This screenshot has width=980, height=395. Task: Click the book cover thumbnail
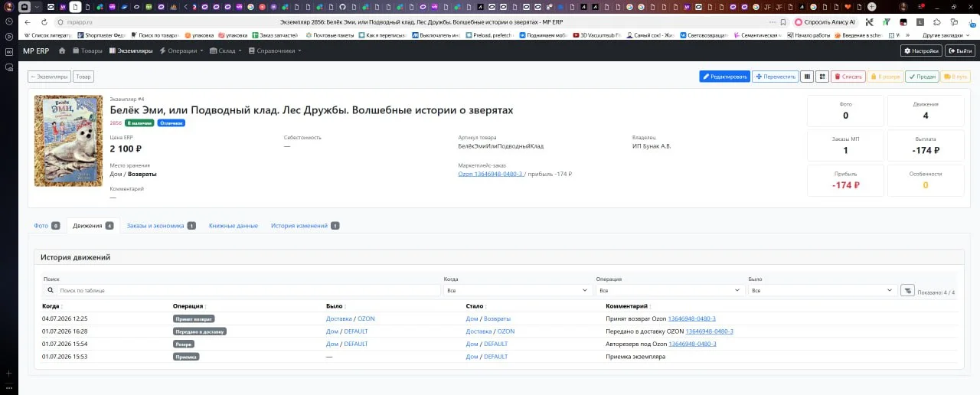tap(69, 141)
